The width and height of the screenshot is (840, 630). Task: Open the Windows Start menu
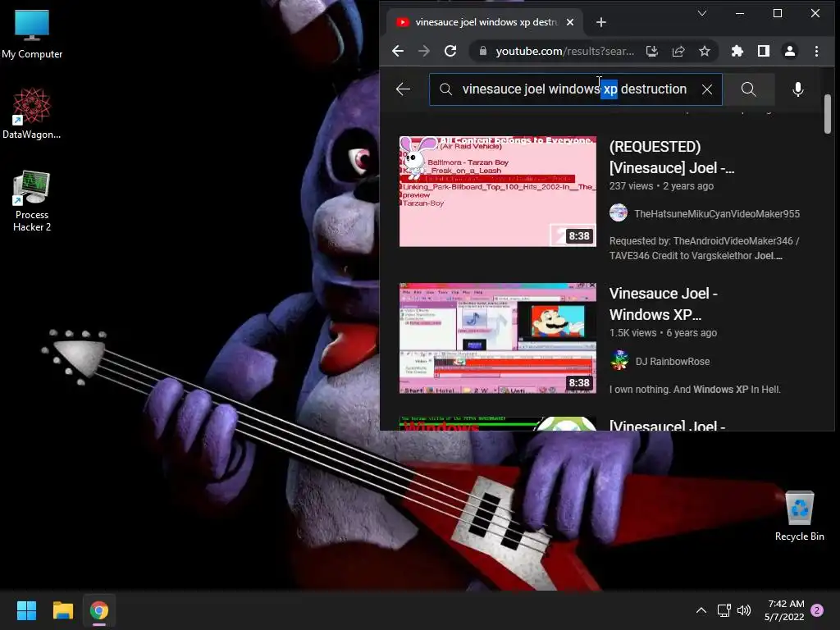tap(26, 610)
